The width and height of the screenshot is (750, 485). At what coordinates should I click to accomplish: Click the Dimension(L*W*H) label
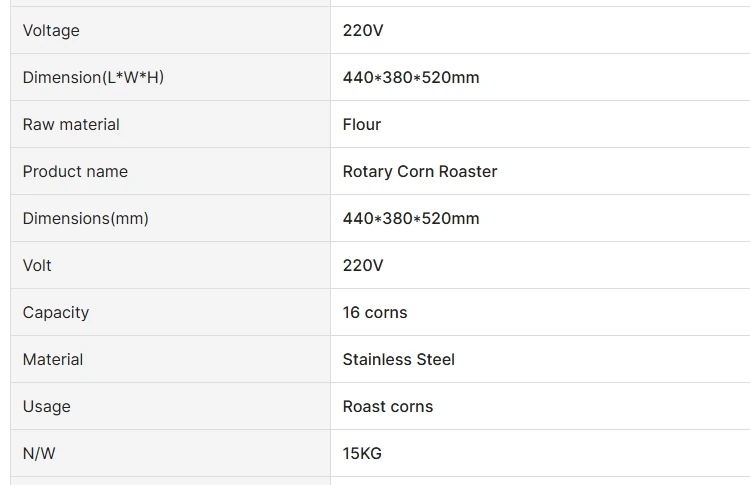[x=93, y=77]
